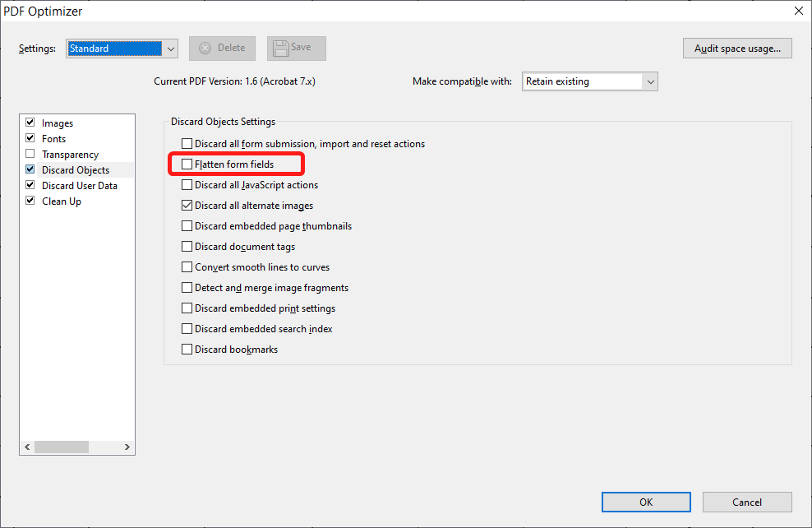This screenshot has width=812, height=528.
Task: Enable Discard all JavaScript actions
Action: coord(187,184)
